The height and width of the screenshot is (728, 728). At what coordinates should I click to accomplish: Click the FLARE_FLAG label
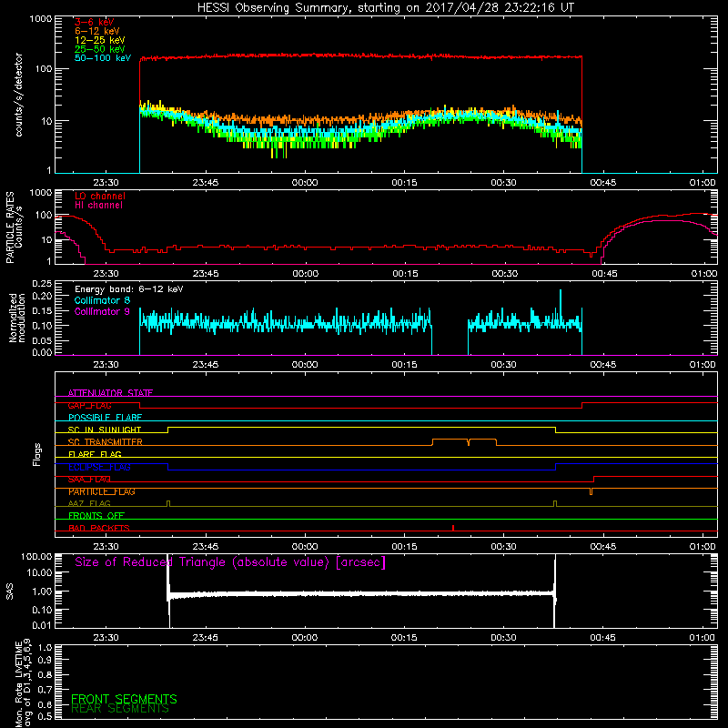point(95,454)
